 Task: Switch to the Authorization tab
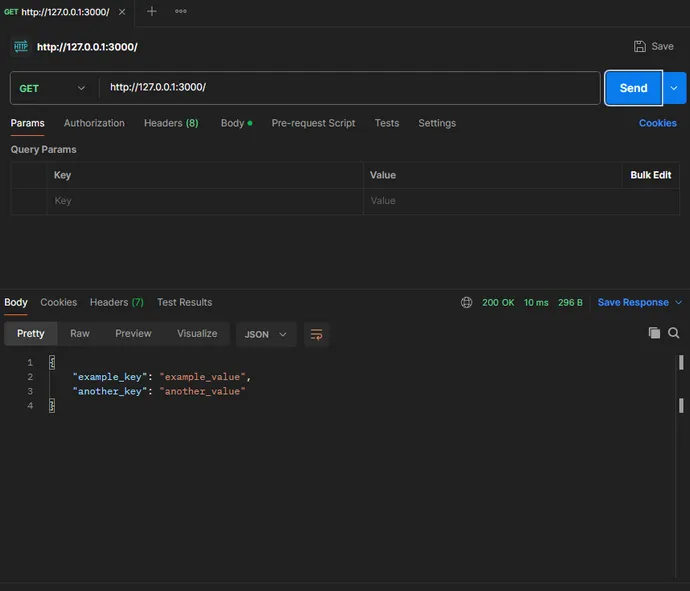pyautogui.click(x=94, y=123)
